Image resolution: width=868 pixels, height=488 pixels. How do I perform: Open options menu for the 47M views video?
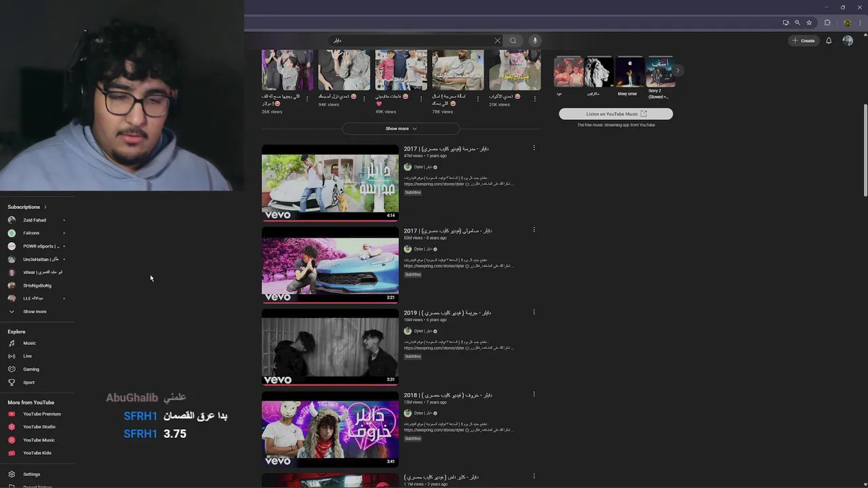534,148
